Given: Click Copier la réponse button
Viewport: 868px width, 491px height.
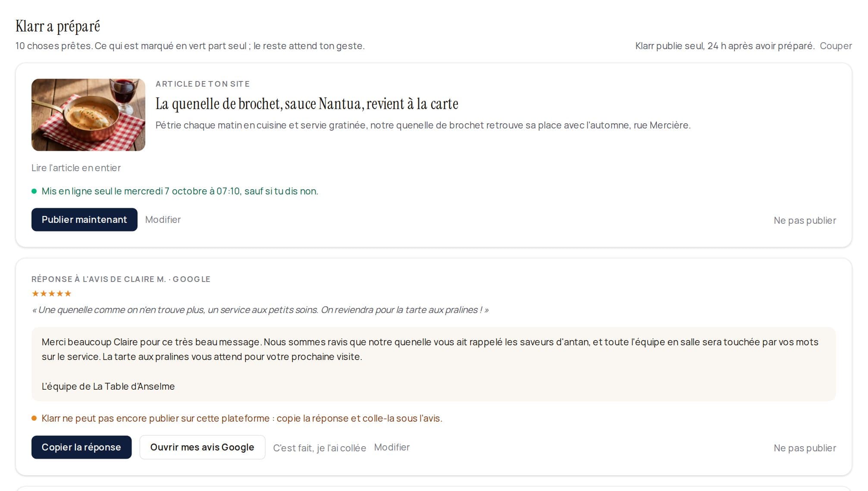Looking at the screenshot, I should [x=81, y=447].
